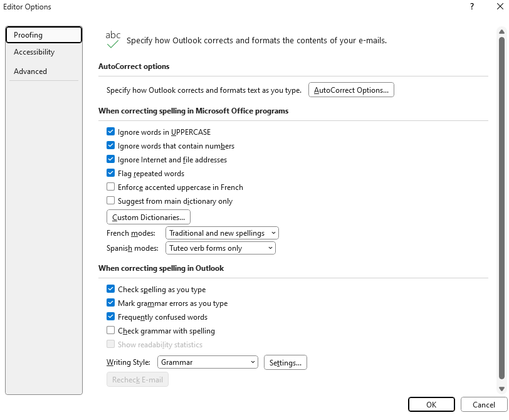Disable Mark grammar errors as you type
This screenshot has height=420, width=509.
tap(111, 303)
